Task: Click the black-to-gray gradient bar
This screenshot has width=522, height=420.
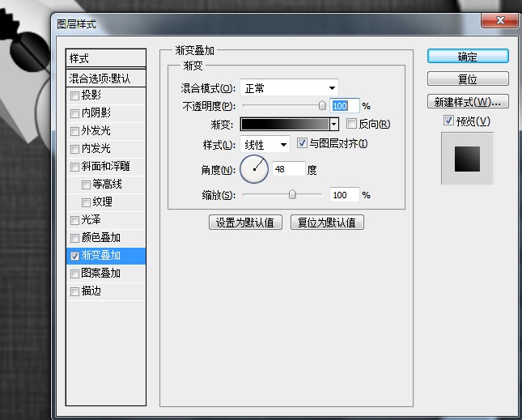Action: pos(285,124)
